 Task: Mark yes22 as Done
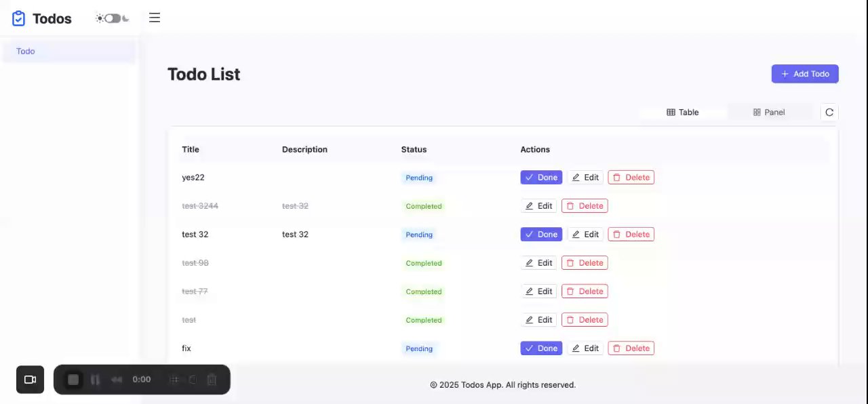tap(541, 178)
